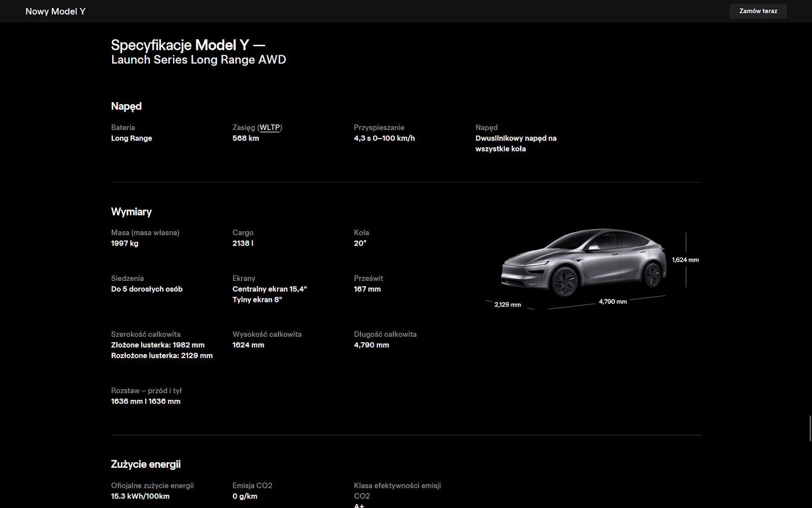The height and width of the screenshot is (508, 812).
Task: Select overall height value '1624 mm'
Action: [248, 345]
